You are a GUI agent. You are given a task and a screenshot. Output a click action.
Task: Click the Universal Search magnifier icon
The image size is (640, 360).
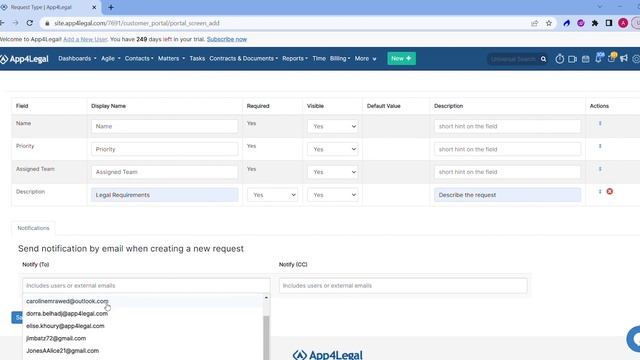(543, 59)
